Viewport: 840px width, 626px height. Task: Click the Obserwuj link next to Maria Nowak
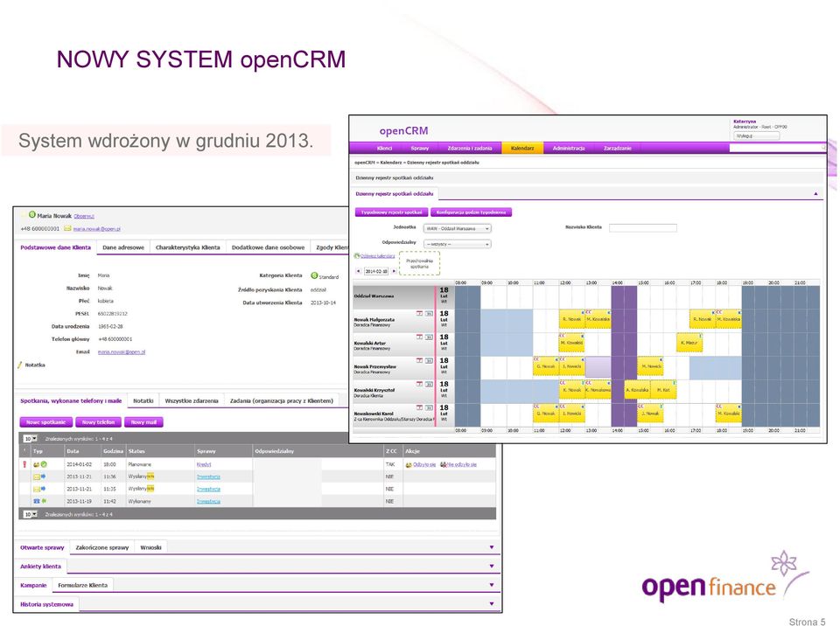84,216
